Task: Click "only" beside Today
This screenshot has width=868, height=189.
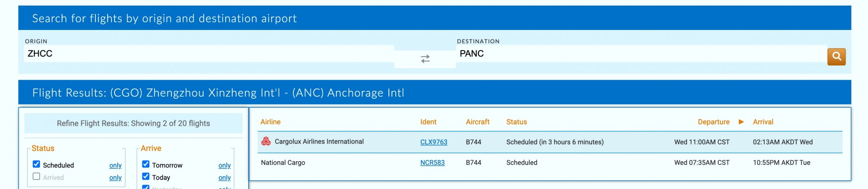Action: coord(224,177)
